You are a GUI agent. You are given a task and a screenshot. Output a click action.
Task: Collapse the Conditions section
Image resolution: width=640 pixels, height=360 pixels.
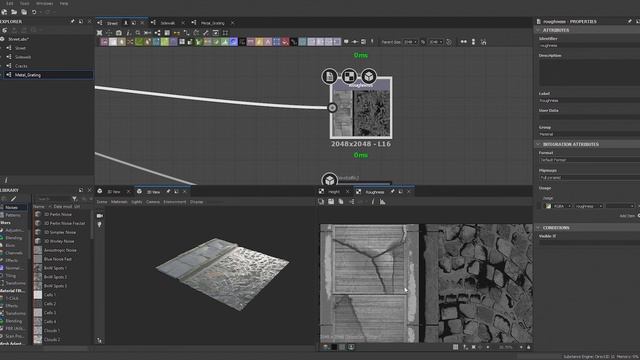(538, 228)
